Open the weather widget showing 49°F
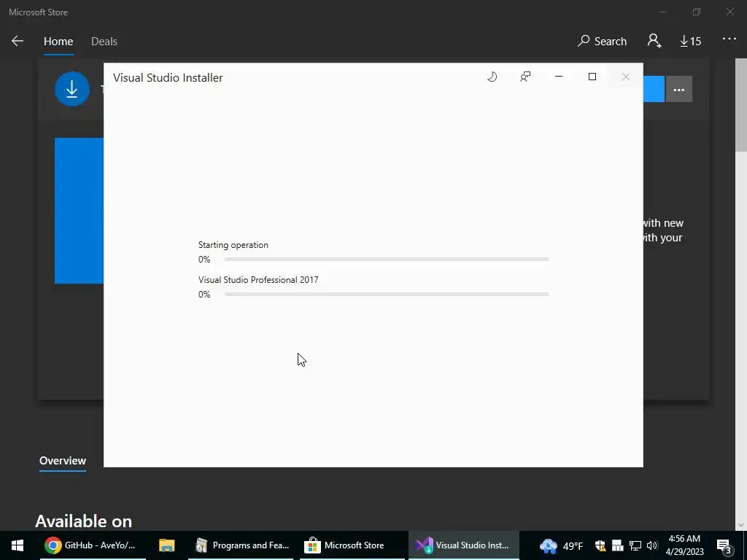This screenshot has height=560, width=747. (562, 545)
